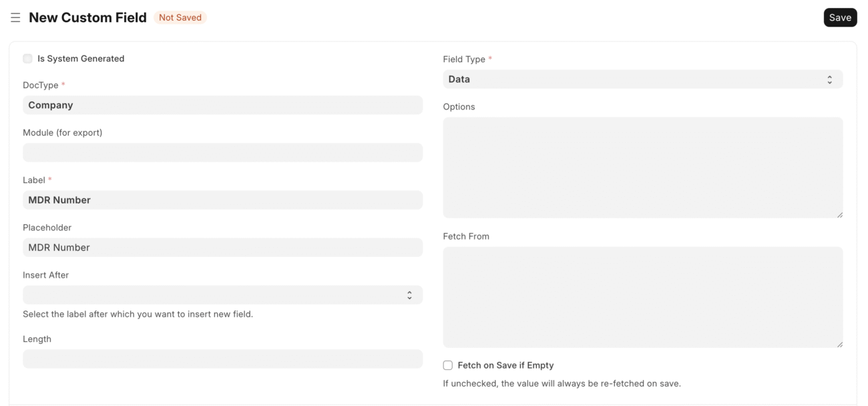Click the Insert After select arrows icon
Image resolution: width=868 pixels, height=406 pixels.
tap(409, 295)
